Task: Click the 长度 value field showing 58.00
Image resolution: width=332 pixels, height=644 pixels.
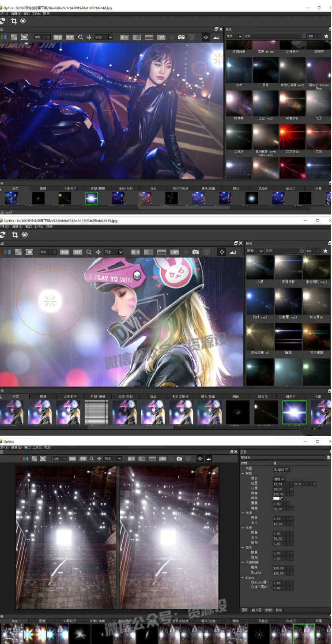Action: click(x=279, y=488)
